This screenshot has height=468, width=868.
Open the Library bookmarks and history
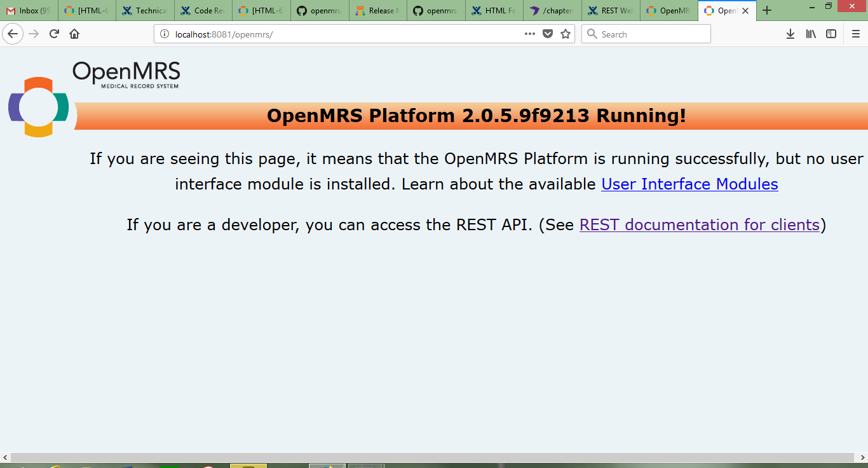tap(811, 34)
